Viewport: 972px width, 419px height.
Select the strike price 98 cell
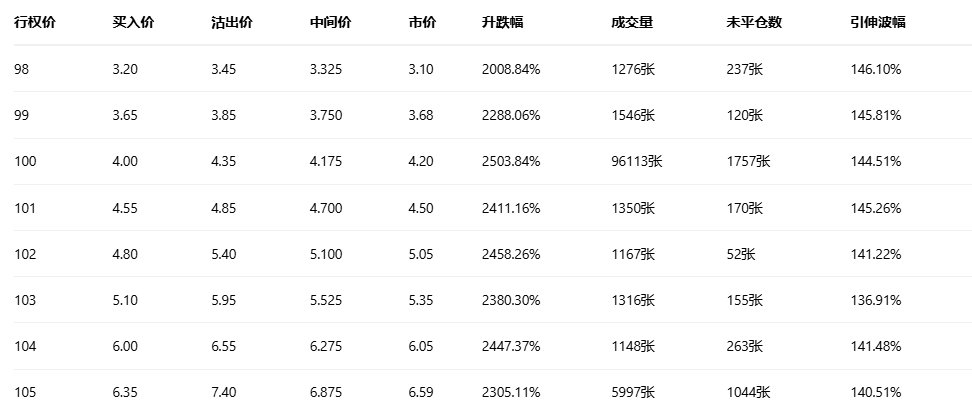pos(22,69)
